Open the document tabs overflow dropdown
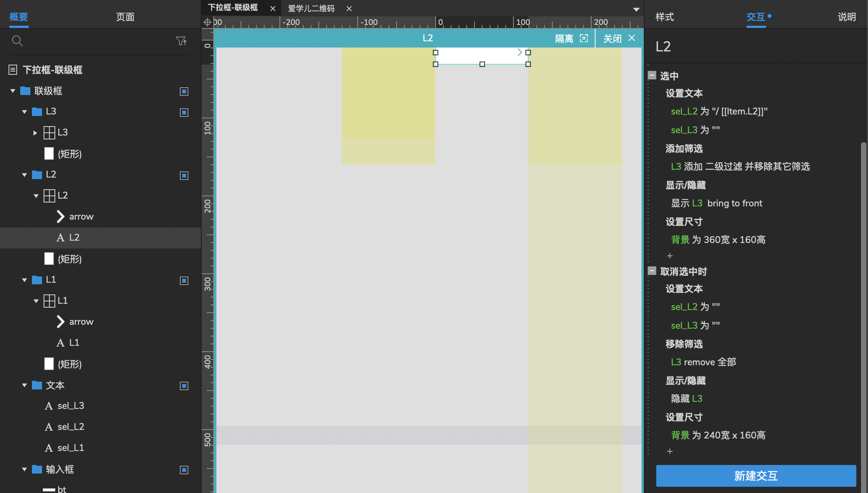 click(x=636, y=9)
